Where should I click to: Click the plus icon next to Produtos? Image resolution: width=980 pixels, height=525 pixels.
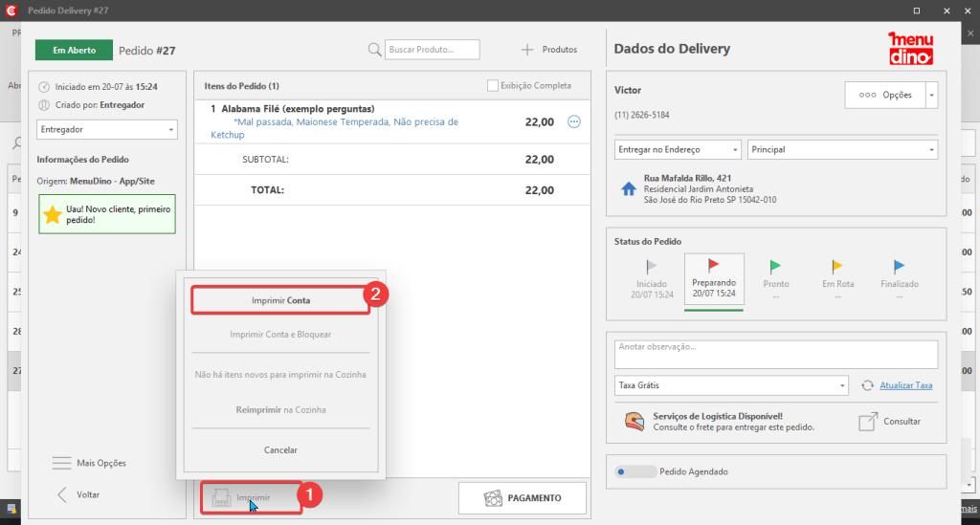527,50
